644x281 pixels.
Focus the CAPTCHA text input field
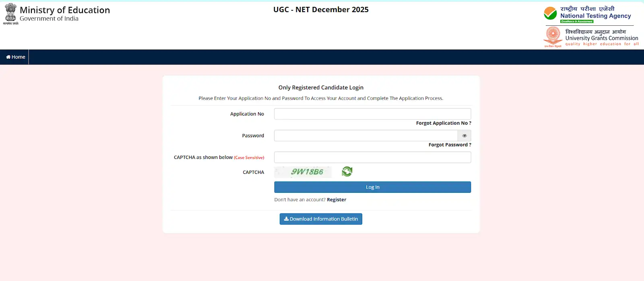(x=372, y=157)
